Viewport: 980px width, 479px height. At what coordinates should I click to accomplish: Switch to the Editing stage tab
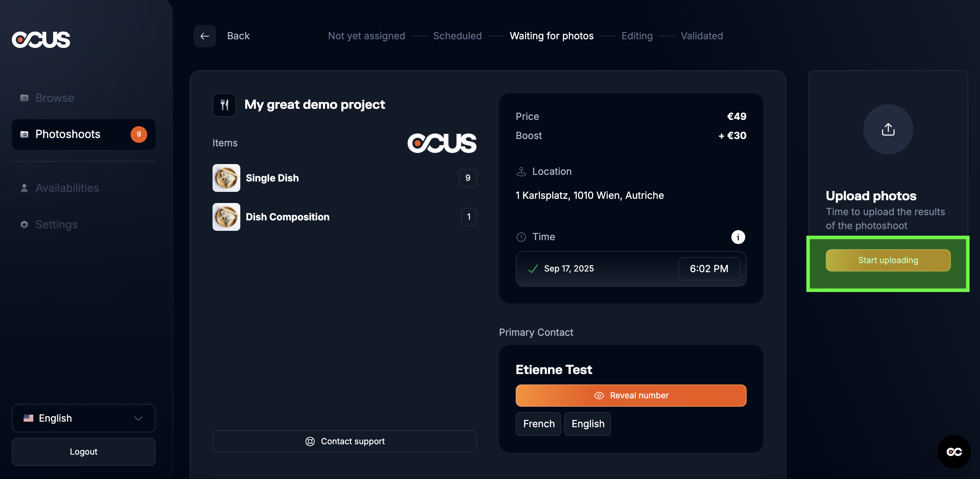click(637, 36)
